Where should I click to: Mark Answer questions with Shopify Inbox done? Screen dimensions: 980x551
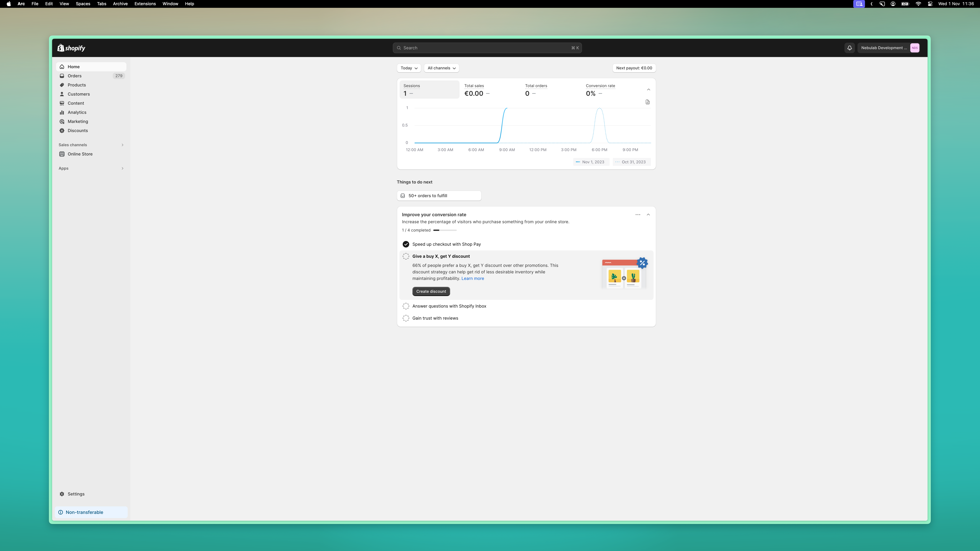[x=406, y=306]
